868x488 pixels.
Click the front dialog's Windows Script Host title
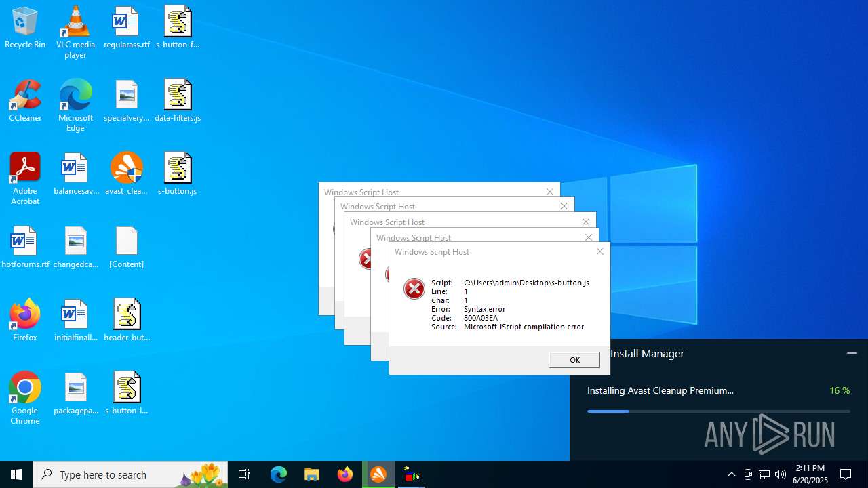tap(431, 252)
